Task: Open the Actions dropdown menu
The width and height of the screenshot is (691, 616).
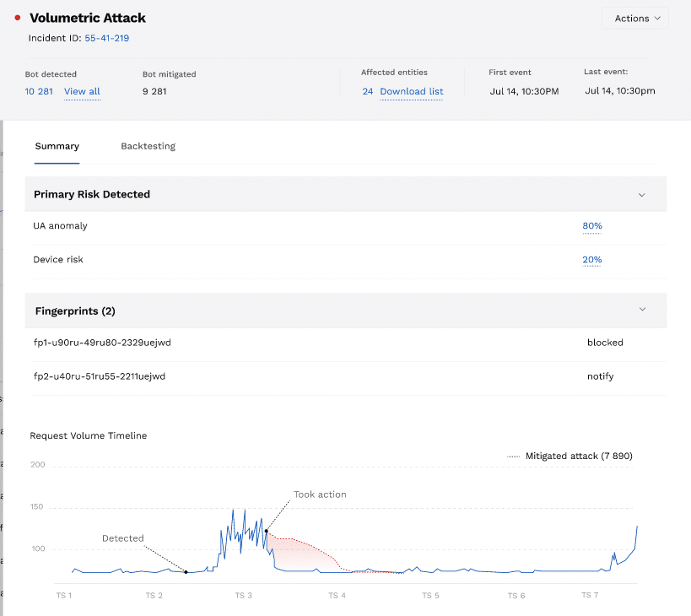Action: point(634,19)
